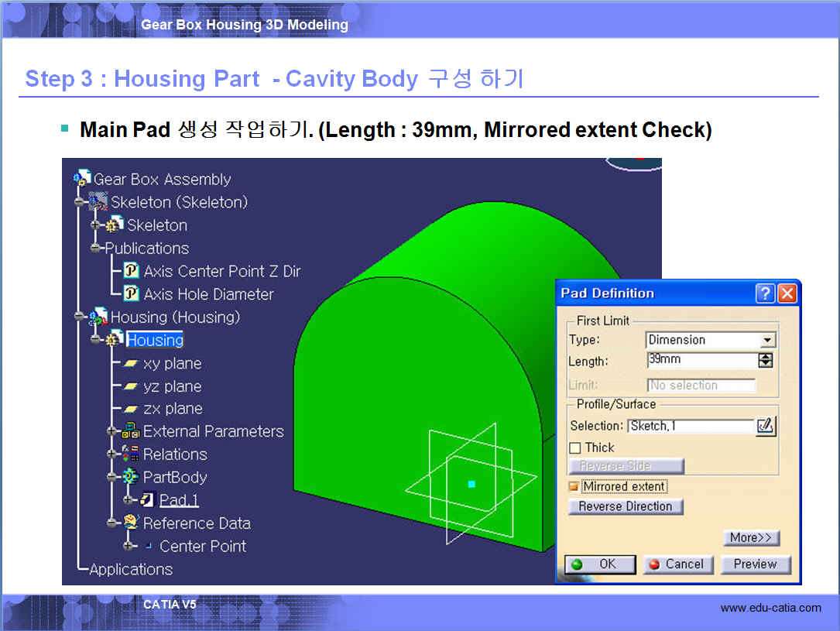
Task: Select zx plane in the tree
Action: tap(172, 409)
